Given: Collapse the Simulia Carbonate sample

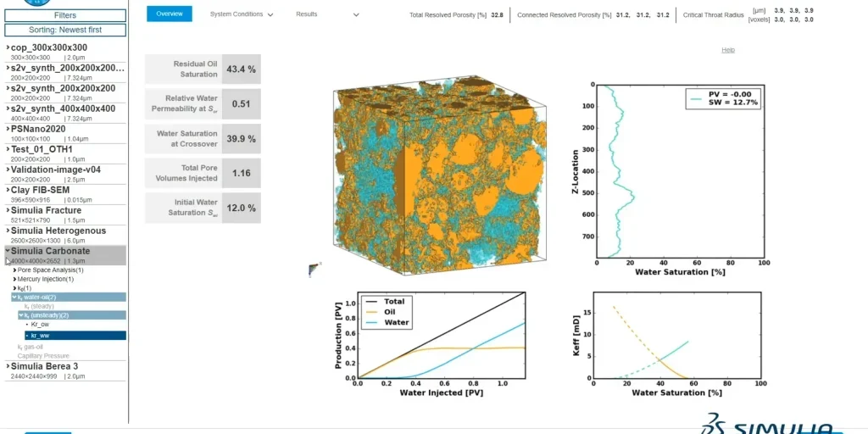Looking at the screenshot, I should [x=8, y=251].
